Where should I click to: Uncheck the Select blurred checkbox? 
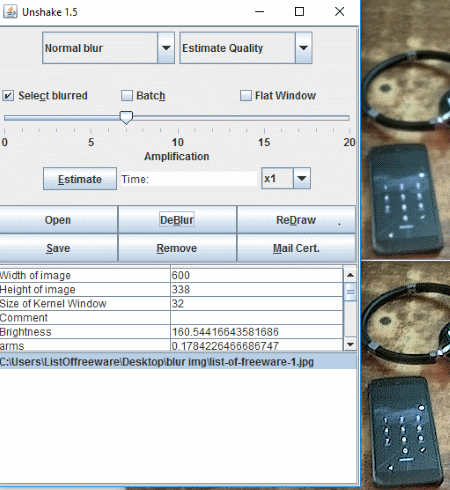[x=8, y=96]
